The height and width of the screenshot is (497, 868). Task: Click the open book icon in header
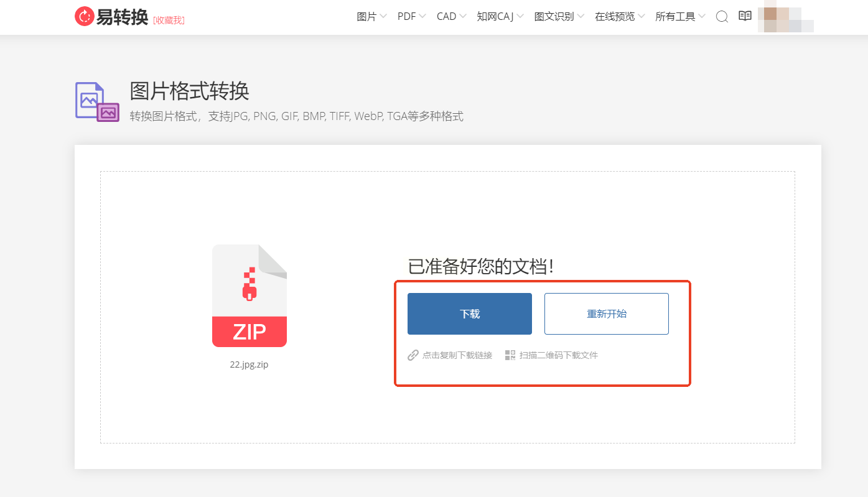pyautogui.click(x=745, y=16)
